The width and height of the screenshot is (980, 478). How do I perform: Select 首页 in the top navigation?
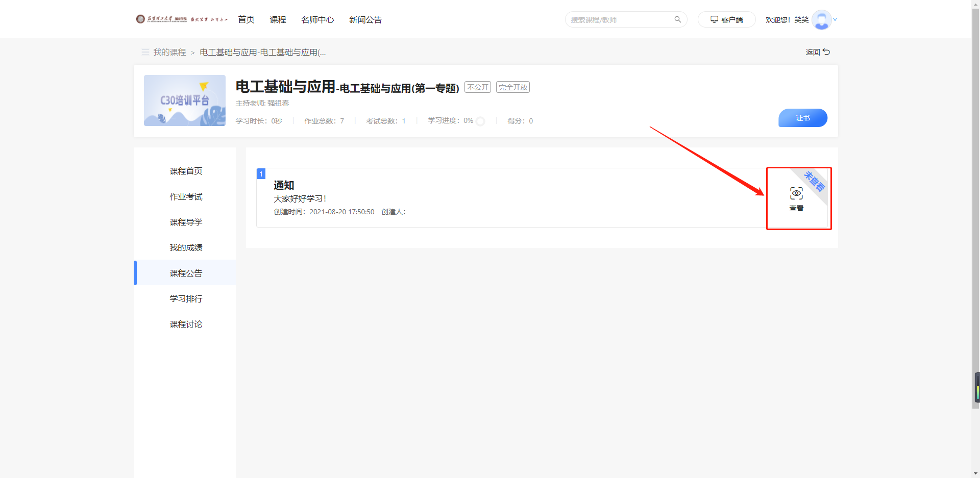tap(246, 19)
